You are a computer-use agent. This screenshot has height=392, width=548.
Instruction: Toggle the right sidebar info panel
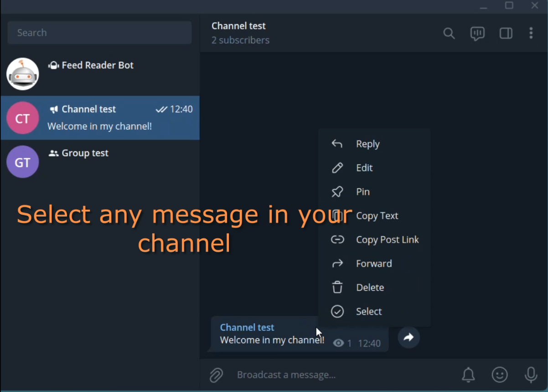pyautogui.click(x=506, y=33)
